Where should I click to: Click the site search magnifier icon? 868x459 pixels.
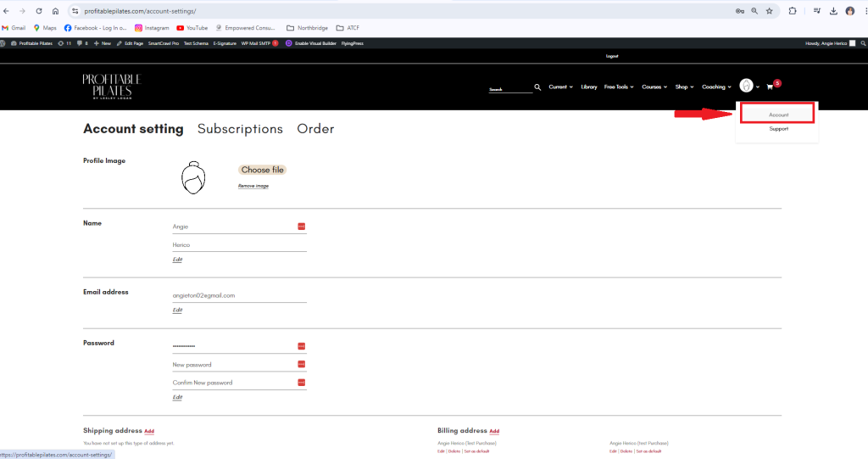537,87
